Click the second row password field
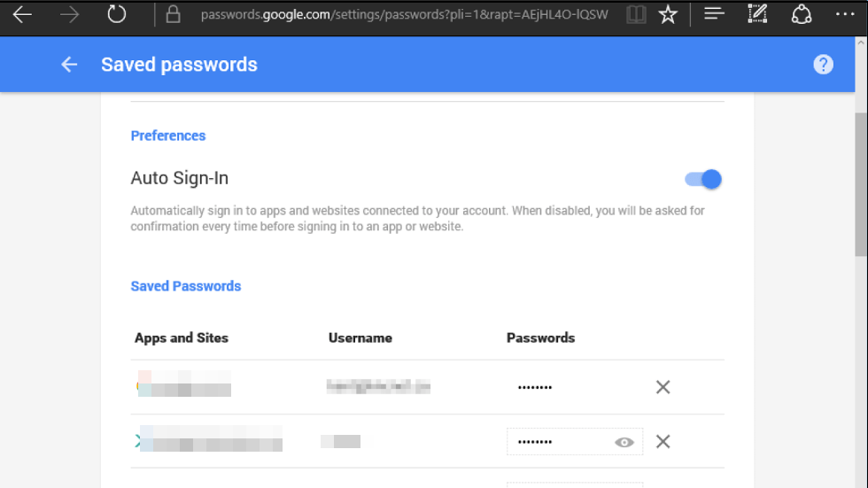 pyautogui.click(x=575, y=442)
